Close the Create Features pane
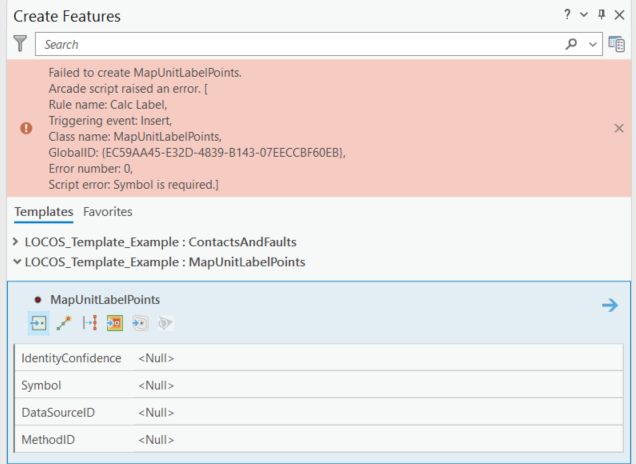The image size is (636, 464). point(619,15)
